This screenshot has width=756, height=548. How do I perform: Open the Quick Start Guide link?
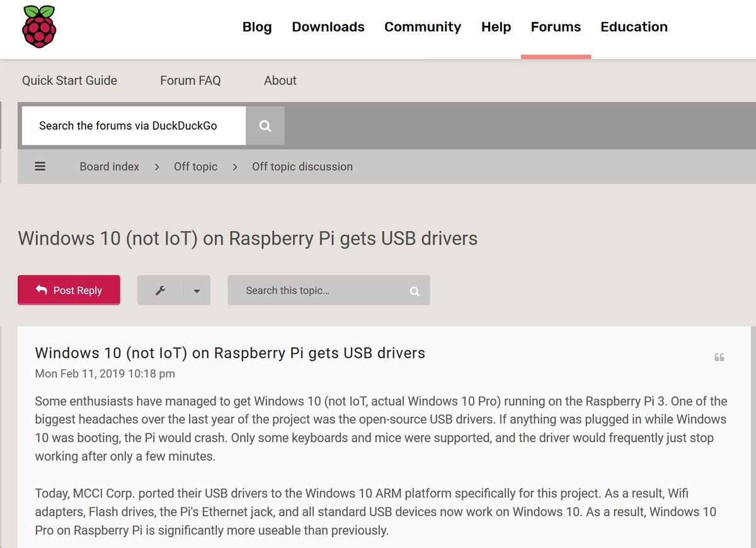pos(69,81)
